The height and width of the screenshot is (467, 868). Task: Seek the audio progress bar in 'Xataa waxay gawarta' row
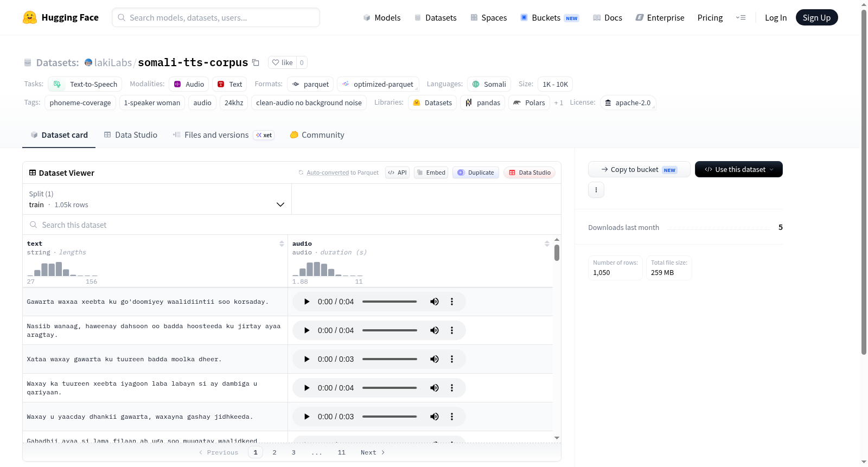pyautogui.click(x=390, y=359)
